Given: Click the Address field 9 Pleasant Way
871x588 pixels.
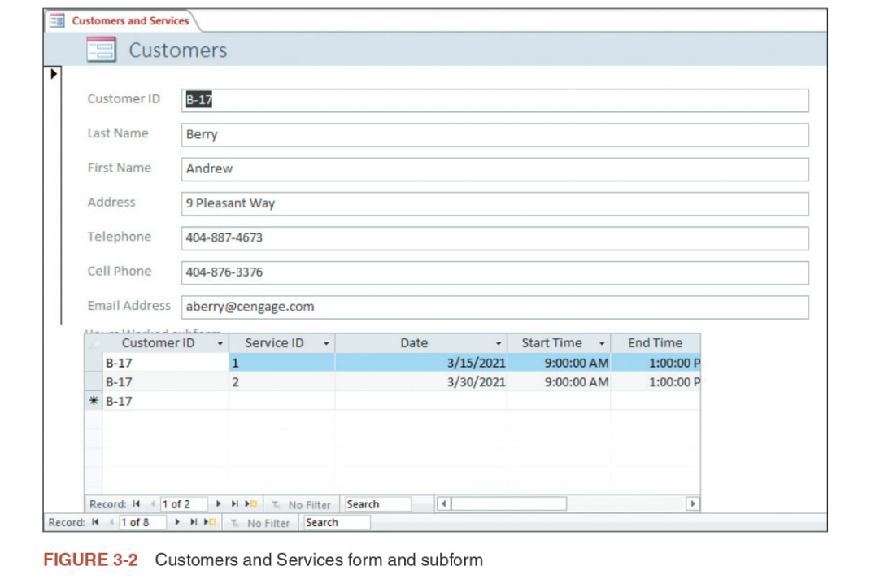Looking at the screenshot, I should point(494,203).
